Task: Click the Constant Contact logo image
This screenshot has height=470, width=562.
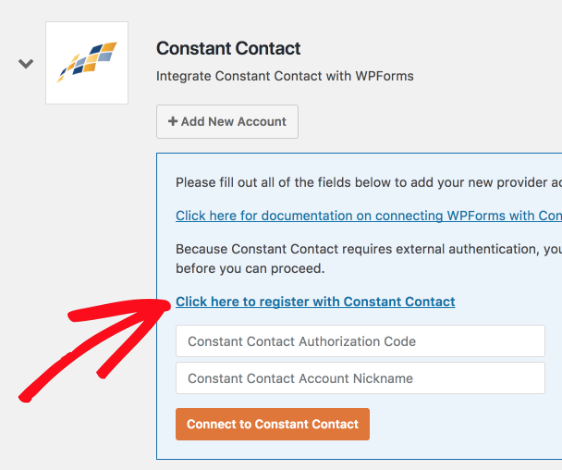Action: pyautogui.click(x=87, y=63)
